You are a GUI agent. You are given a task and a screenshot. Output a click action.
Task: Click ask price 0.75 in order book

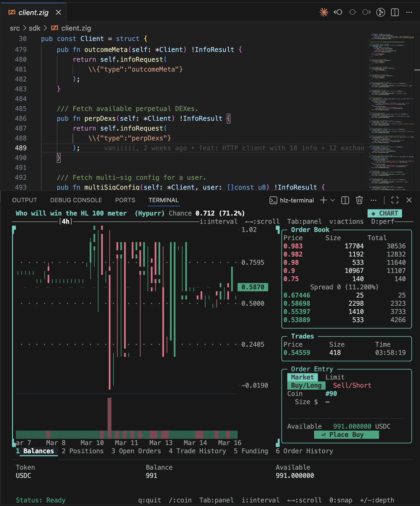[x=291, y=279]
